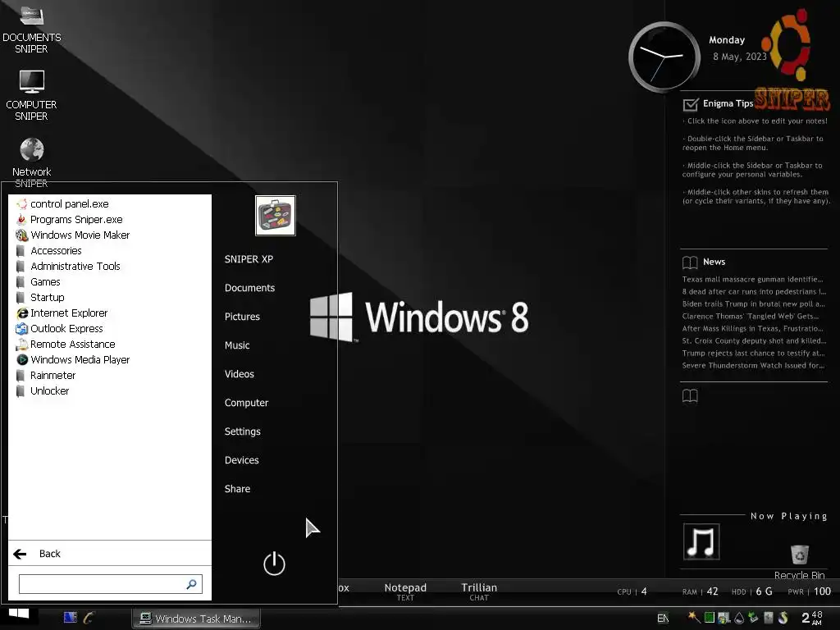Click the S-shaped tray icon

(x=783, y=618)
